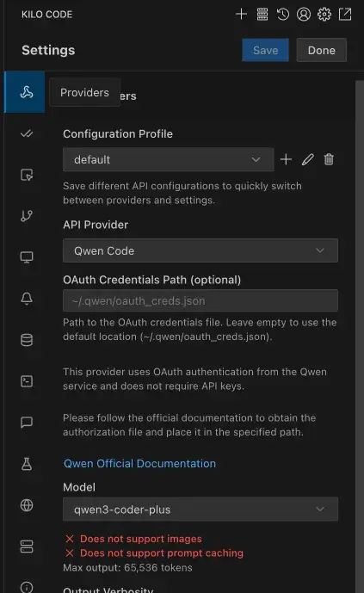
Task: Rename profile with the pencil icon
Action: [308, 159]
